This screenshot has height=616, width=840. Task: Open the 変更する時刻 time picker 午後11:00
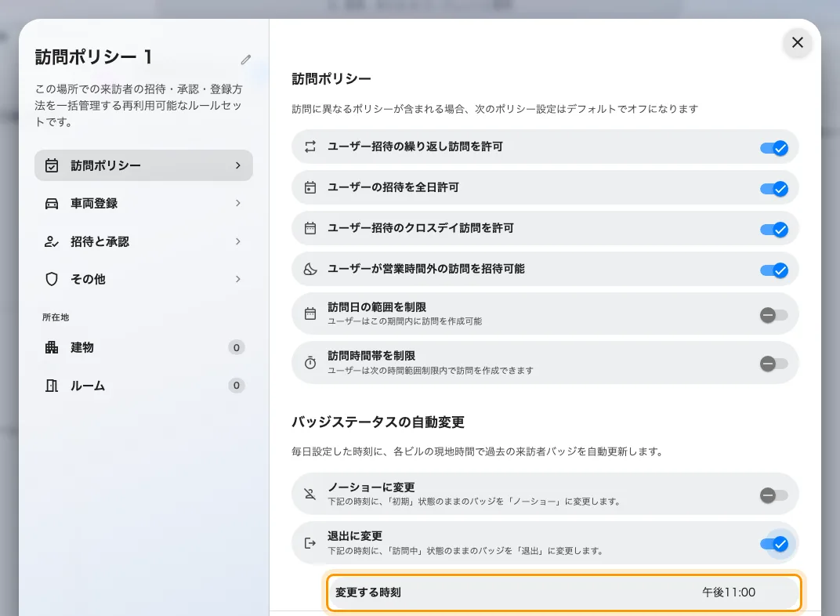[x=563, y=592]
